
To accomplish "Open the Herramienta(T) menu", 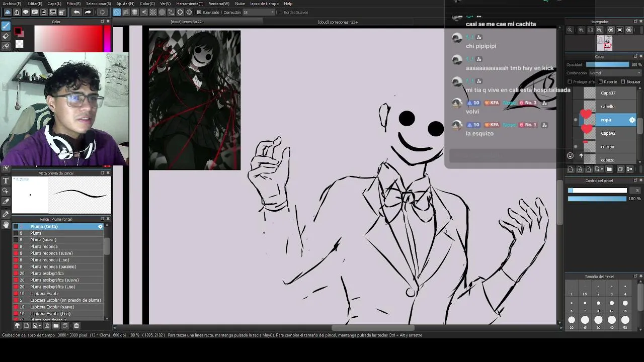I will click(190, 4).
